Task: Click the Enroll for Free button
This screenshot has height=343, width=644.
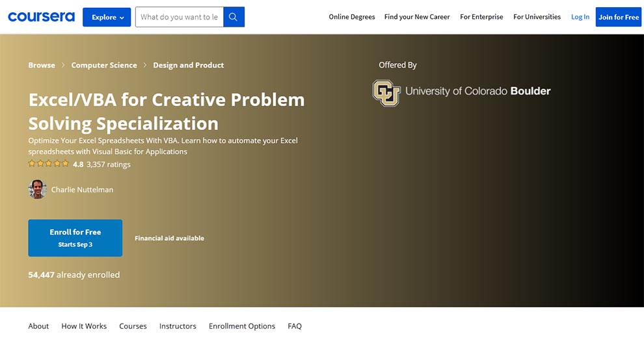Action: click(75, 238)
